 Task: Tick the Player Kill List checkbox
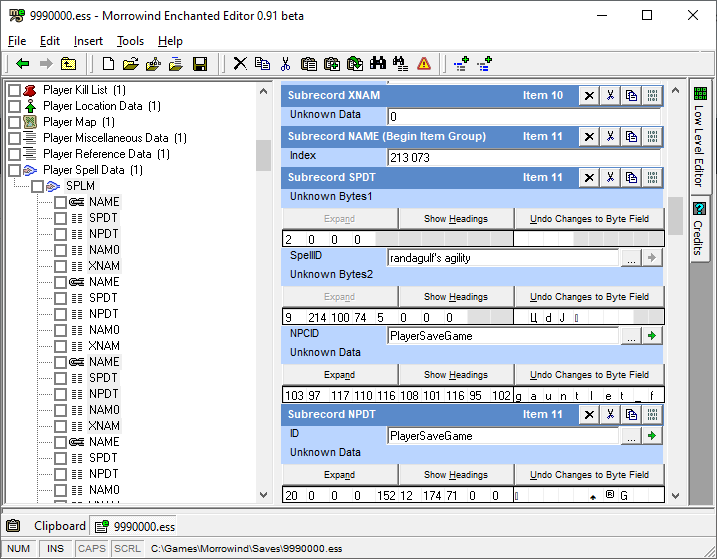tap(15, 90)
